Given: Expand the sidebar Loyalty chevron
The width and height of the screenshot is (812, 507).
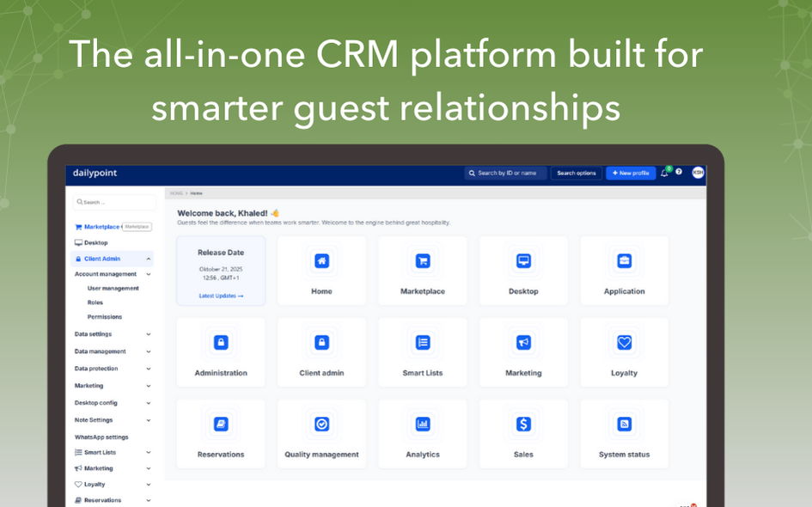Looking at the screenshot, I should [x=149, y=484].
